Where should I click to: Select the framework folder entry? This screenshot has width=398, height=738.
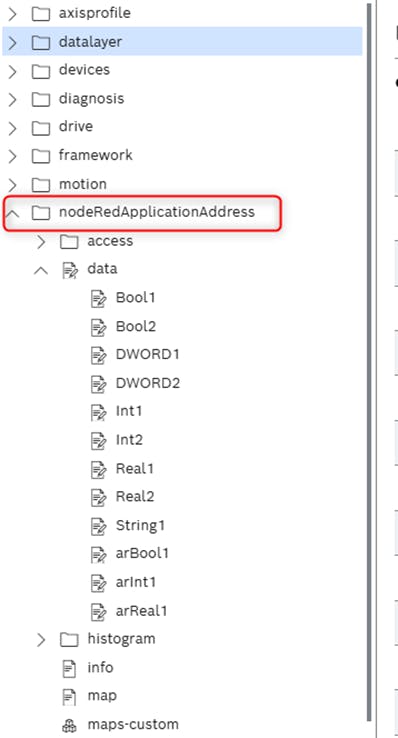(x=96, y=155)
